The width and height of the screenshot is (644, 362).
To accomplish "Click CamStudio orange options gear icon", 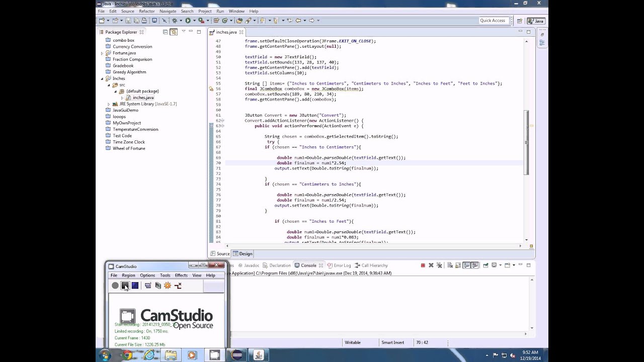I will (x=168, y=286).
